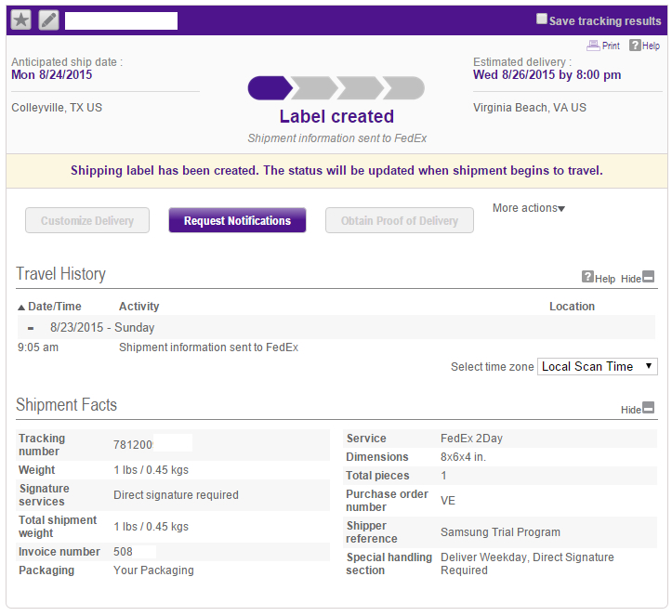Click the Travel History Help icon
672x616 pixels.
click(587, 276)
